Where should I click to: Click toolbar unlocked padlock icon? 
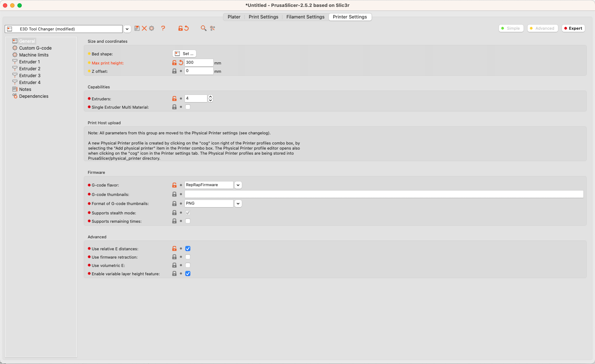click(x=180, y=28)
